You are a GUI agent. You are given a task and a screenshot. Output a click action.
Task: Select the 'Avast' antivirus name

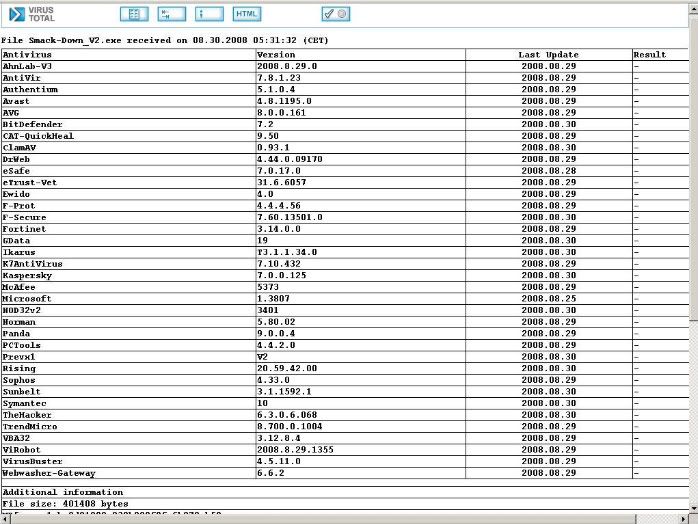tap(16, 101)
